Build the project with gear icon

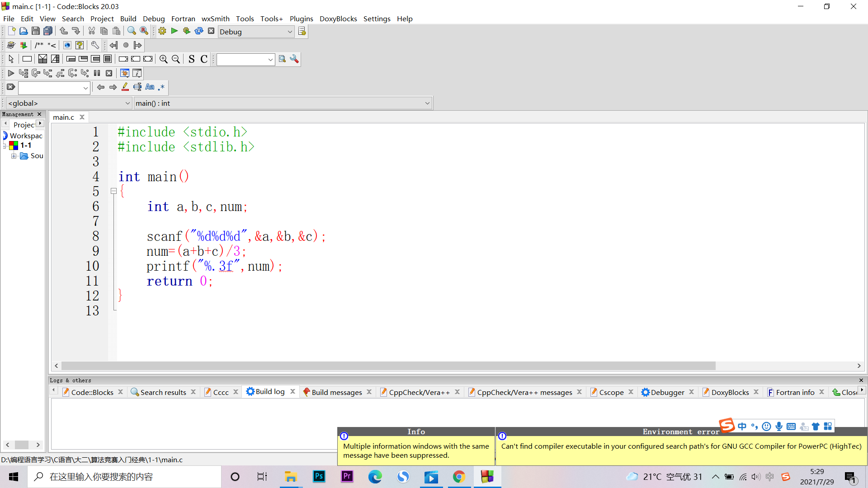click(162, 31)
